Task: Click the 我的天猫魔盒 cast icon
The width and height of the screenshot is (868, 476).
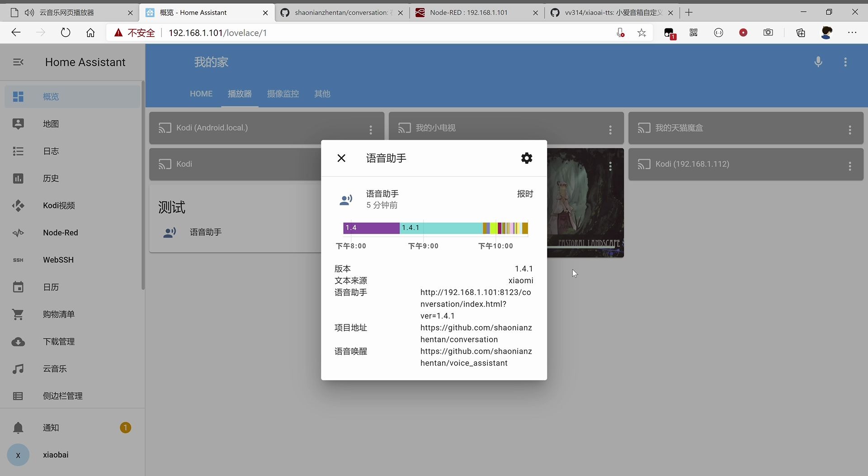Action: pyautogui.click(x=644, y=128)
